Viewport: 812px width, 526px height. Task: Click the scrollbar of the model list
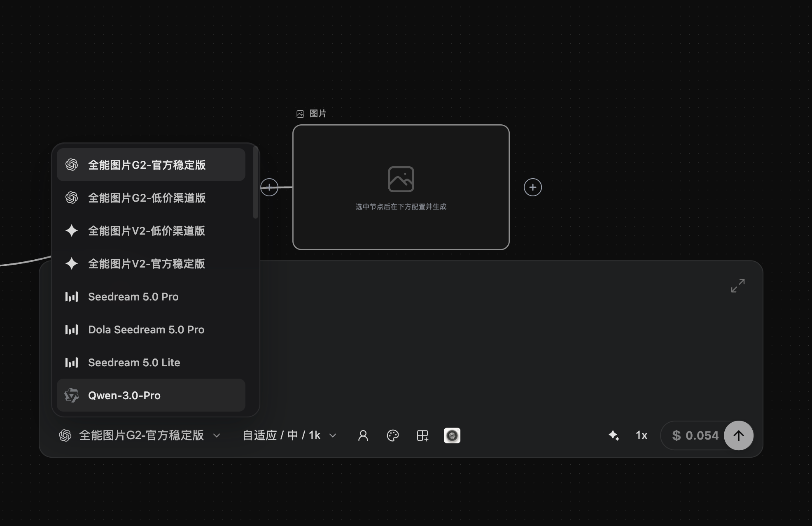click(x=256, y=183)
